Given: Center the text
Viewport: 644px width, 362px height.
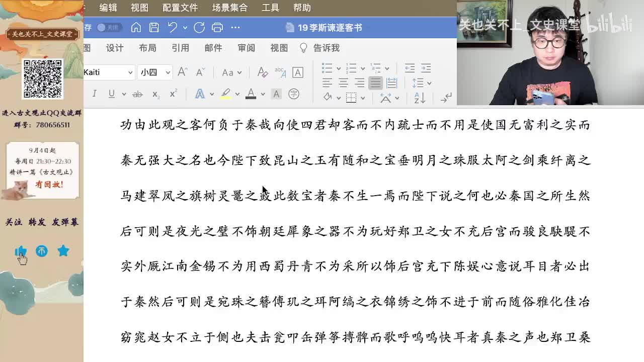Looking at the screenshot, I should click(344, 83).
